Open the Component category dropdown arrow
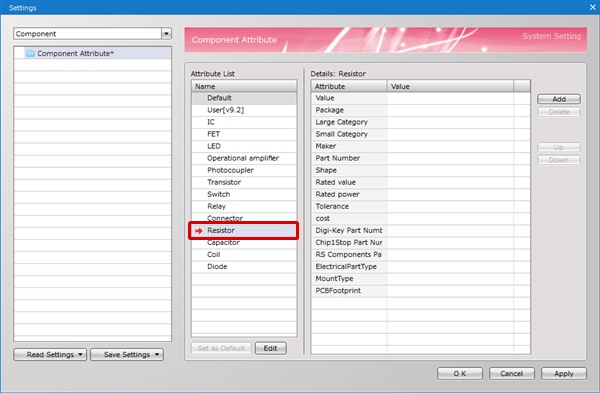This screenshot has height=393, width=600. [x=166, y=34]
